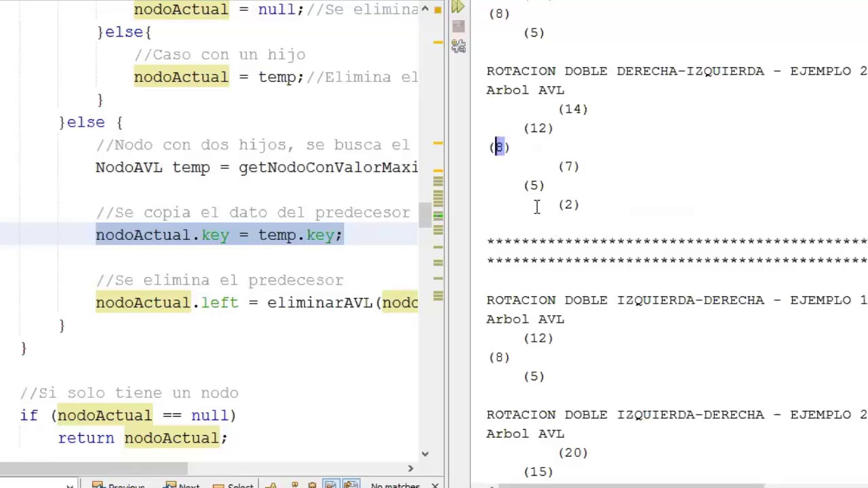The image size is (868, 488).
Task: Click the yellow file status square above the error stripe
Action: click(437, 9)
